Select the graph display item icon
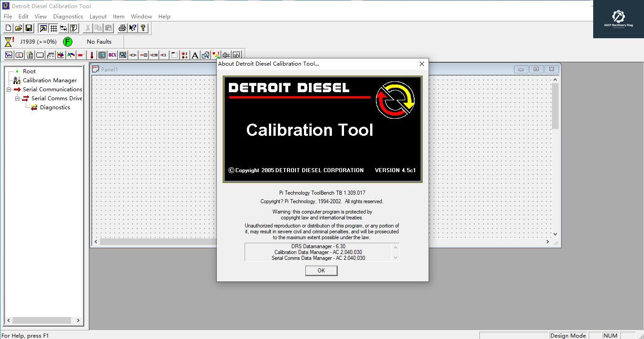The height and width of the screenshot is (339, 644). 9,55
